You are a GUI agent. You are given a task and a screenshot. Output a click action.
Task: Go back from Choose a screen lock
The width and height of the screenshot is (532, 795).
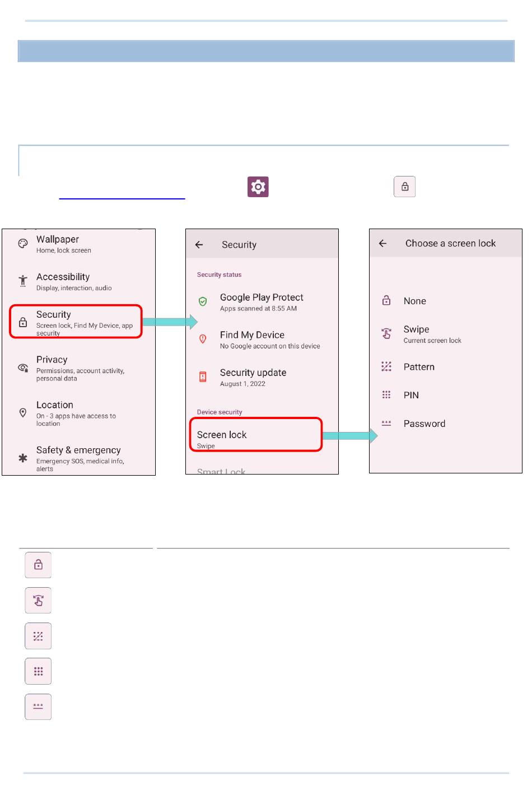click(x=383, y=244)
